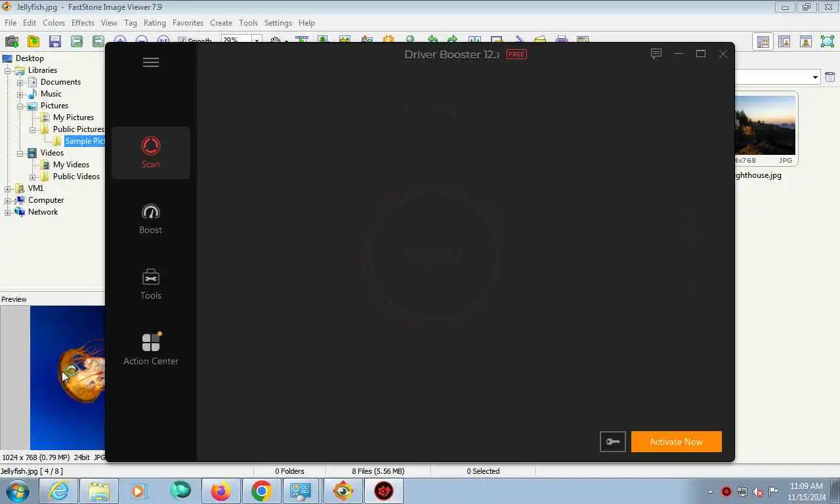Expand the Documents tree node

click(x=20, y=82)
